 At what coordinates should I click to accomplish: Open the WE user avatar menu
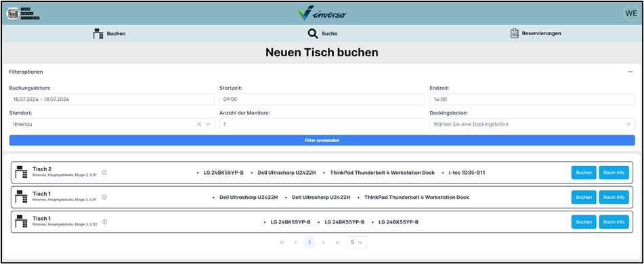(x=630, y=13)
